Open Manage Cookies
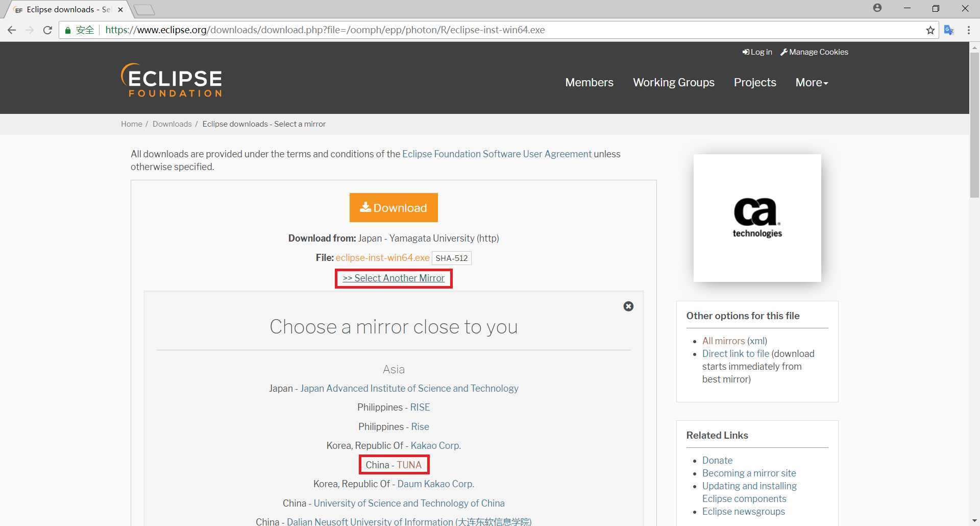 814,52
